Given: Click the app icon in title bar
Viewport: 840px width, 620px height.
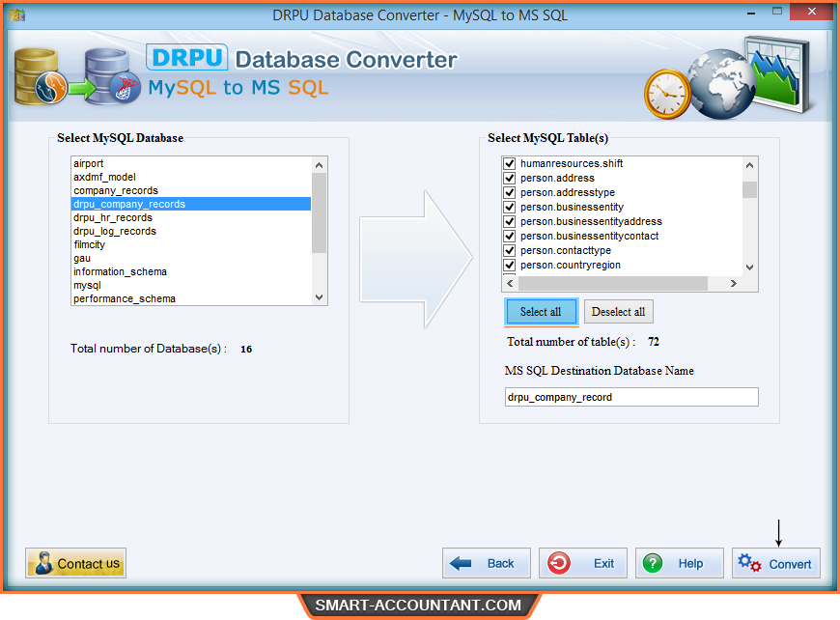Looking at the screenshot, I should (x=16, y=14).
